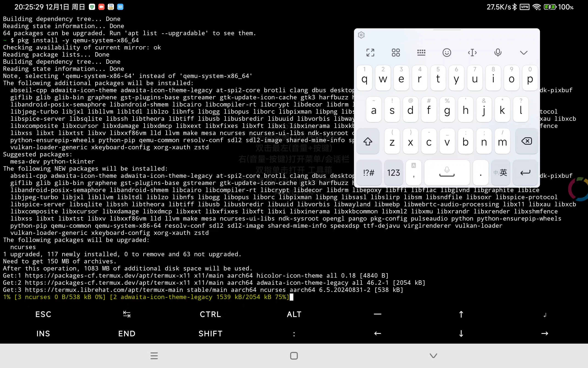Tap the dash extra key
Viewport: 588px width, 368px height.
tap(378, 314)
